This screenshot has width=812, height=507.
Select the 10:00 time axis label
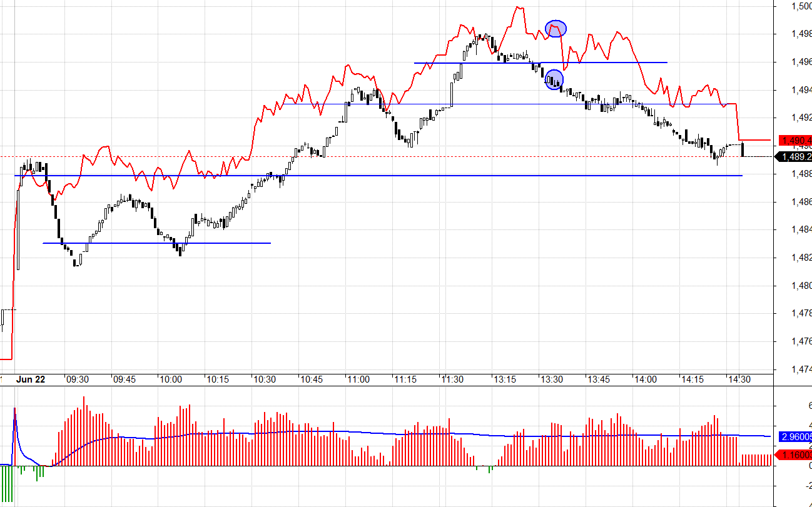coord(170,379)
